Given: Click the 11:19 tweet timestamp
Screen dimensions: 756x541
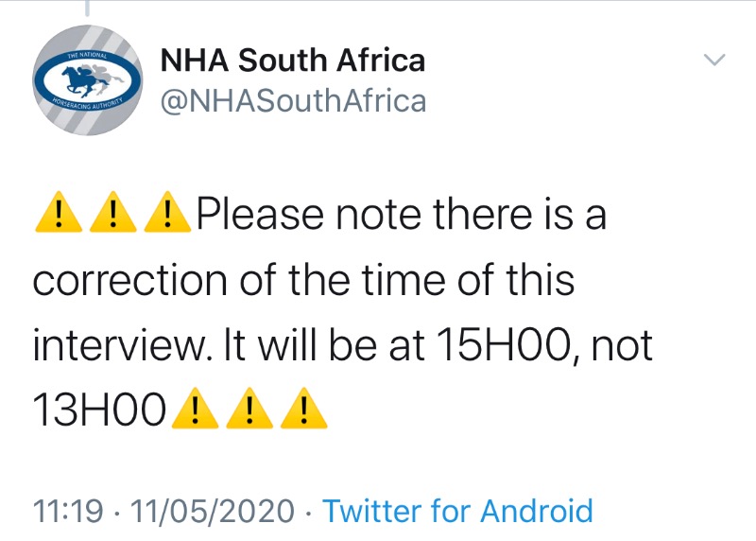Looking at the screenshot, I should click(67, 511).
